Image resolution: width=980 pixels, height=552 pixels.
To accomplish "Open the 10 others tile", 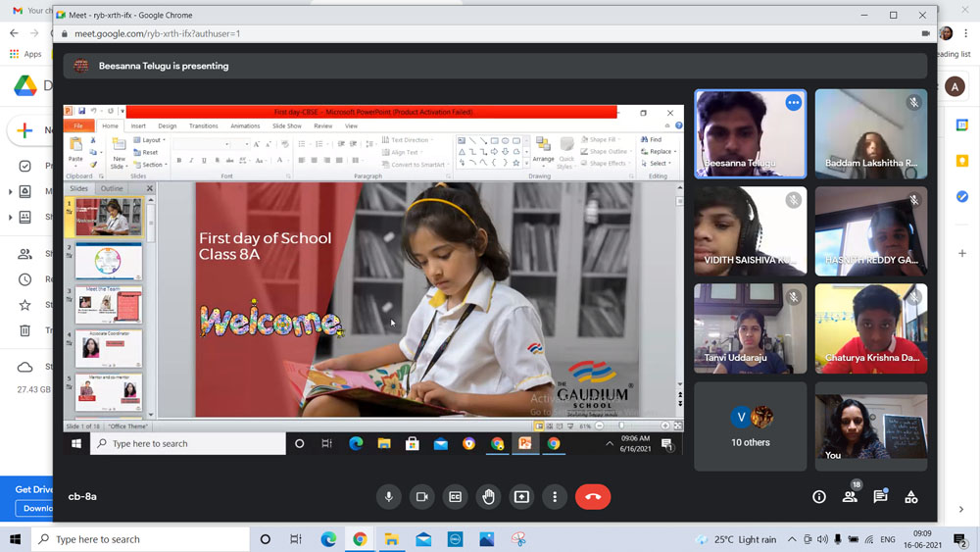I will [x=750, y=427].
